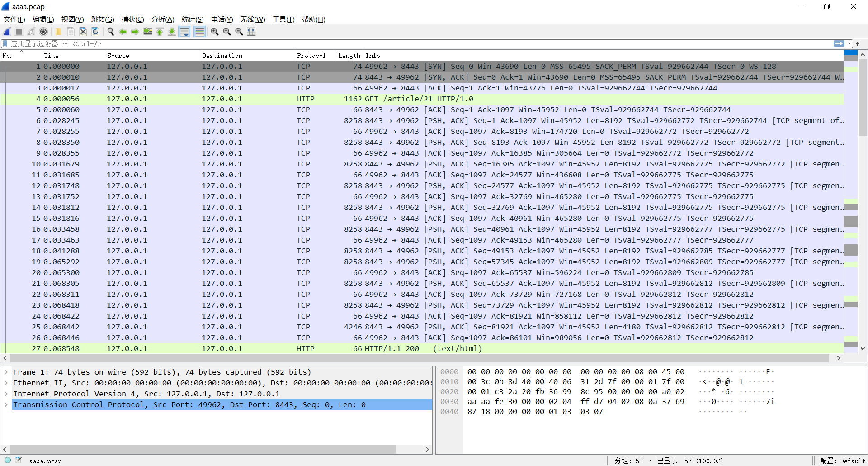
Task: Click the 配置: Default profile label
Action: (x=842, y=461)
